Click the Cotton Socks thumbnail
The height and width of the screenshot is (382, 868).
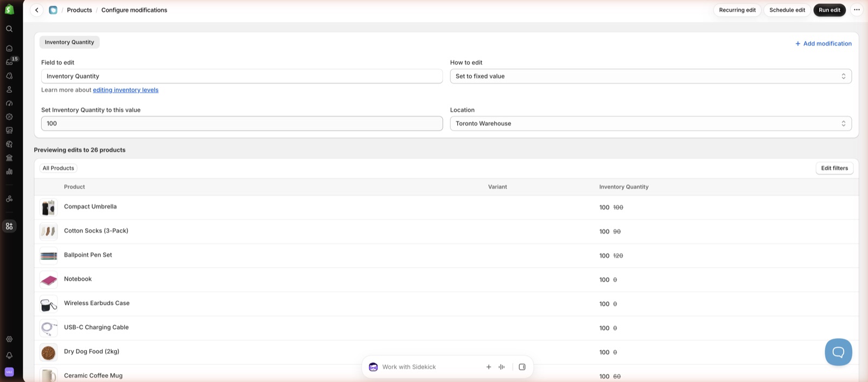(49, 231)
